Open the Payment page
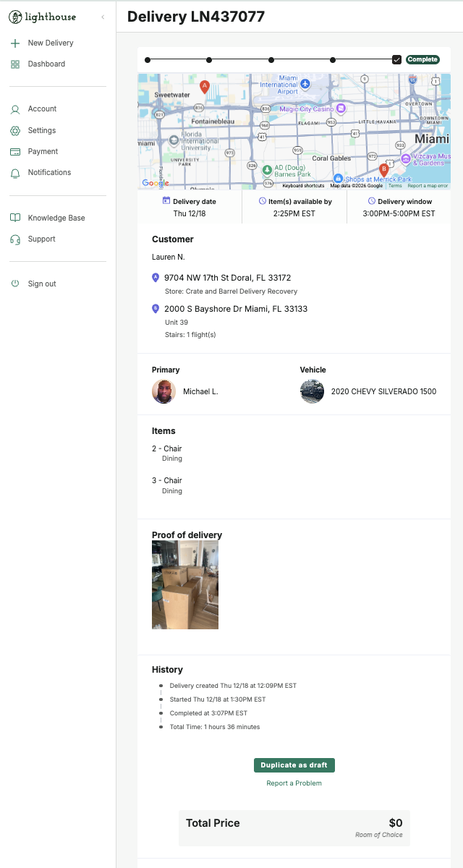The height and width of the screenshot is (868, 463). [x=43, y=152]
